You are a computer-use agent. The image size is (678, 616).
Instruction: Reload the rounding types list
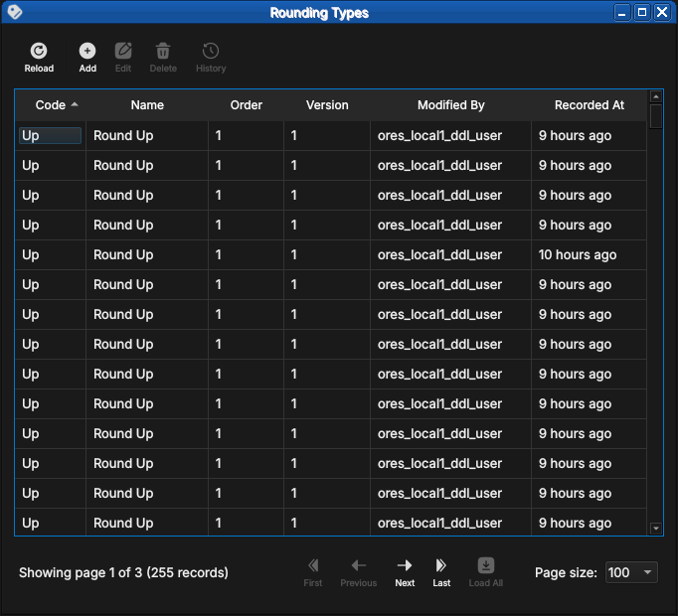pyautogui.click(x=39, y=58)
